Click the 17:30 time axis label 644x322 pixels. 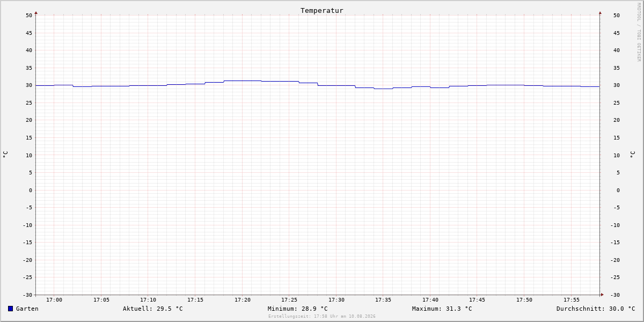336,300
